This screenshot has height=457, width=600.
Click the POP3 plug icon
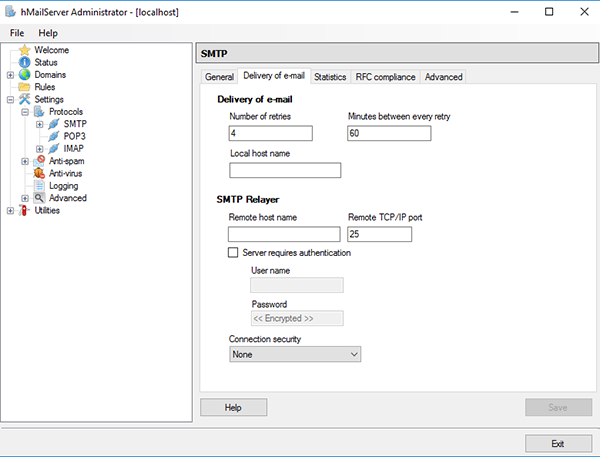point(54,136)
